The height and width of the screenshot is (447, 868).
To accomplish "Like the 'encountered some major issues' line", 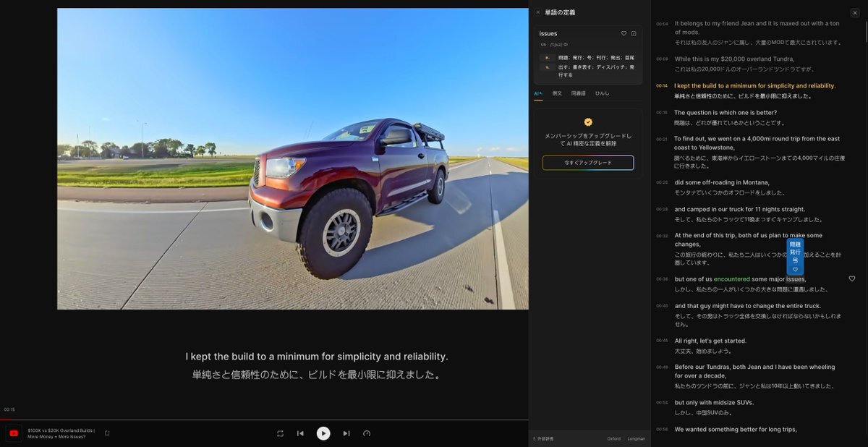I will click(x=851, y=278).
